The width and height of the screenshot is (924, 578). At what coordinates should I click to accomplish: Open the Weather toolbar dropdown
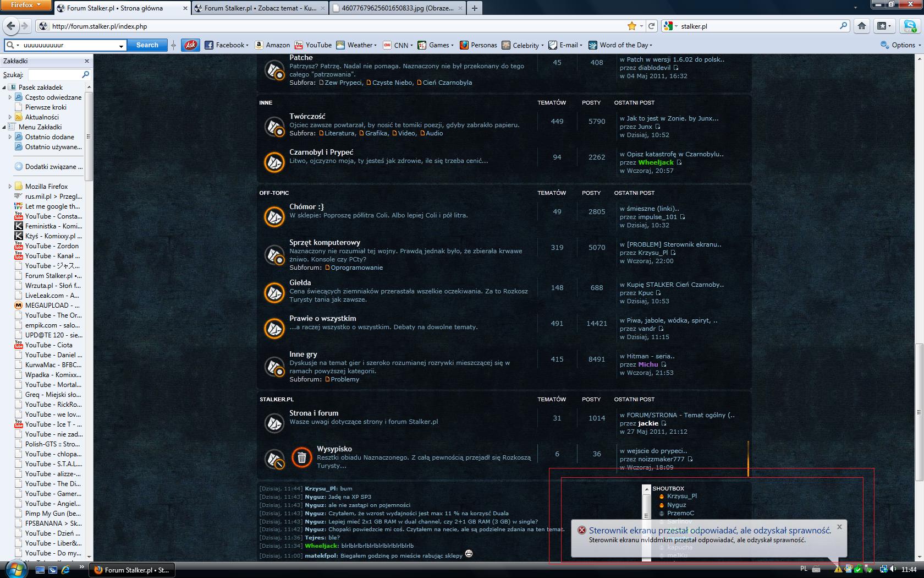[x=356, y=45]
